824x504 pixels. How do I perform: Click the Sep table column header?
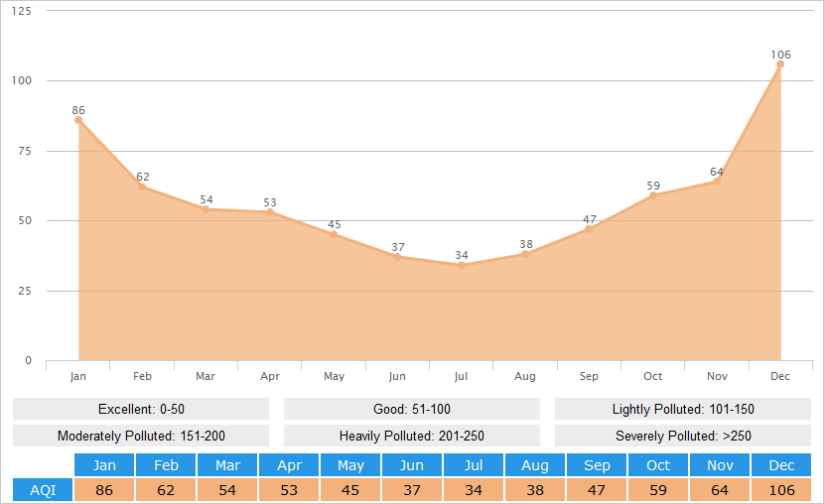(597, 465)
